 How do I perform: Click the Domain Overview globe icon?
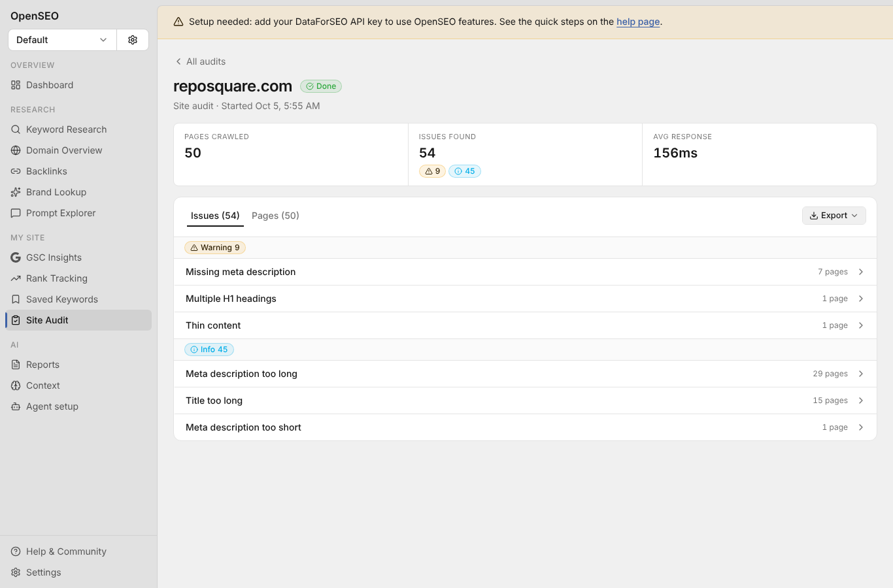[16, 150]
